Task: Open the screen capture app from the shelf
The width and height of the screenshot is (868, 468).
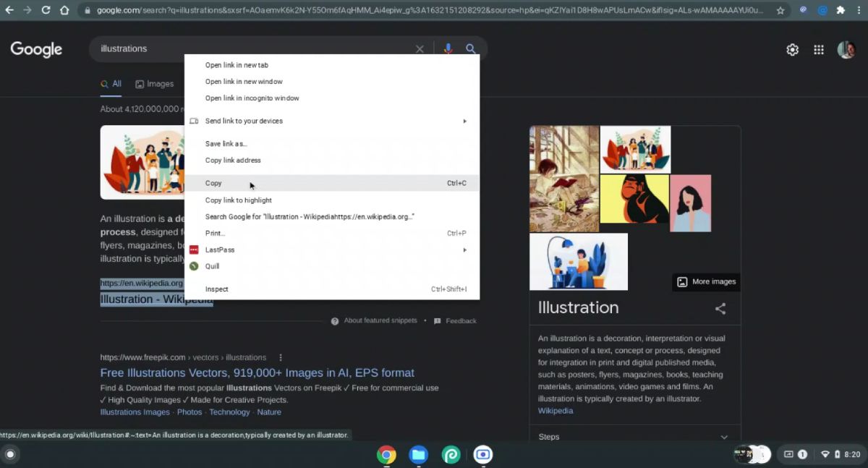Action: coord(482,455)
